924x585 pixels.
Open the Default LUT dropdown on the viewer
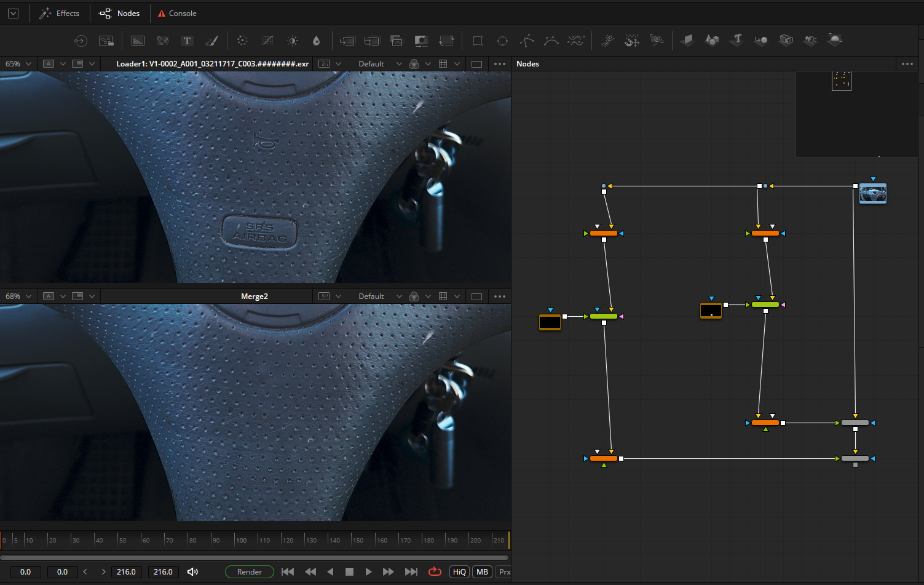coord(379,63)
